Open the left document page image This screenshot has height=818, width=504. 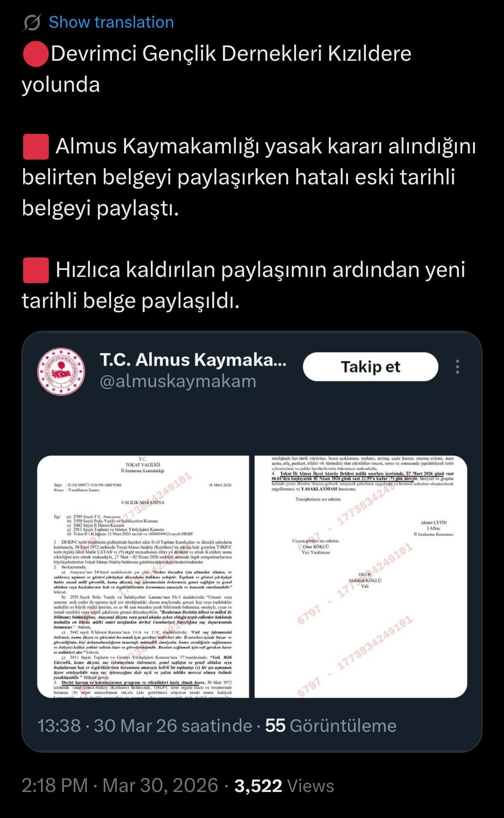143,577
